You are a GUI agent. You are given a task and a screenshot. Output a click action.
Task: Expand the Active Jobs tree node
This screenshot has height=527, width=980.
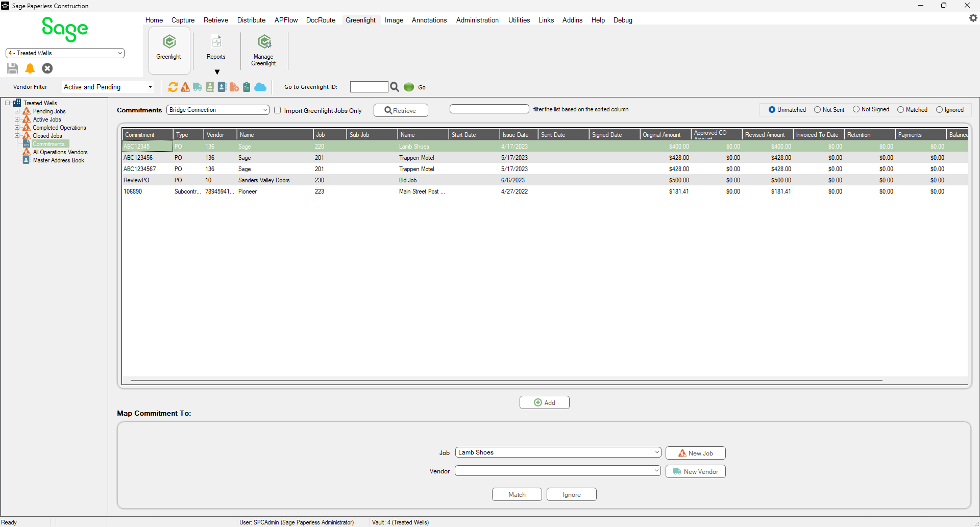[17, 119]
